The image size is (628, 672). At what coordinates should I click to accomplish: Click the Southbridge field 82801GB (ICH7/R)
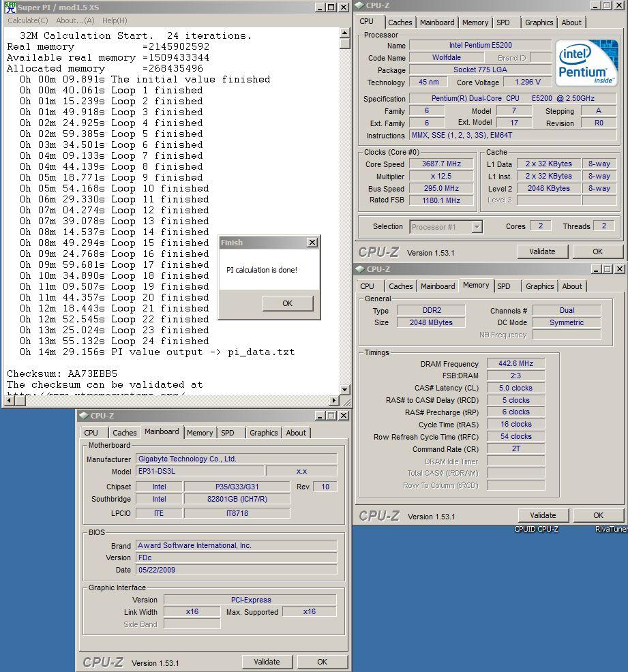coord(237,500)
